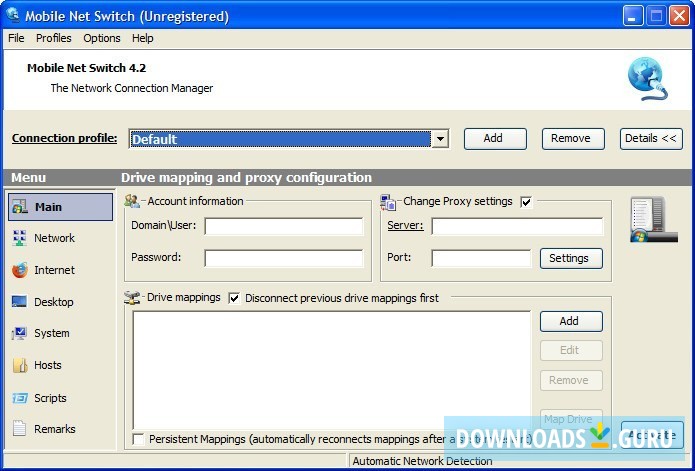Viewport: 695px width, 471px height.
Task: Add a new drive mapping
Action: [571, 321]
